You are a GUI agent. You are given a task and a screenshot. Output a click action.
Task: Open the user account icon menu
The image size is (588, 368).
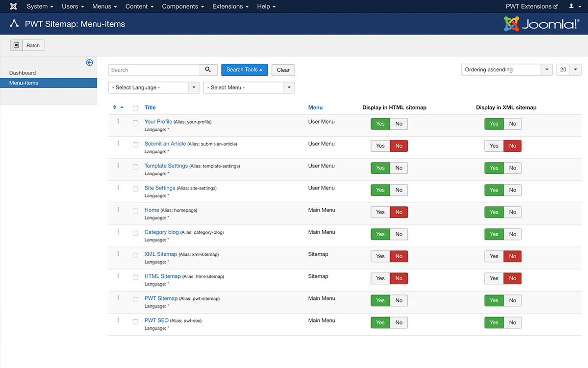pos(575,6)
